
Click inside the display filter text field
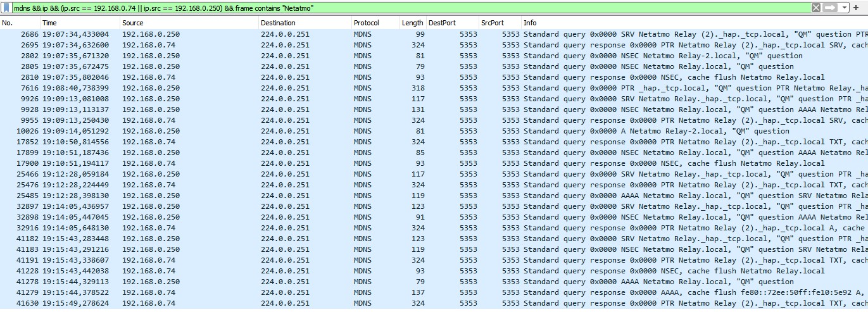(412, 8)
